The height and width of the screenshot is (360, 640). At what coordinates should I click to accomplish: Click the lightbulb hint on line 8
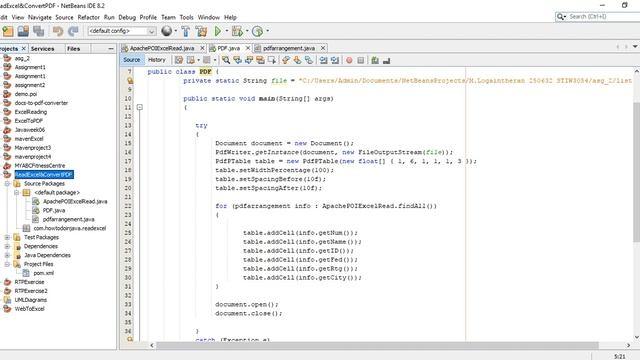coord(130,80)
